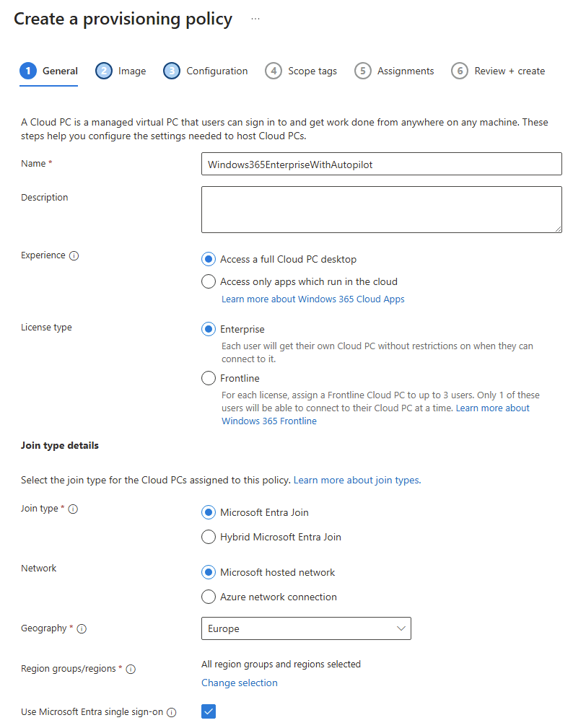The height and width of the screenshot is (728, 573).
Task: Click the Region groups/regions info icon
Action: click(x=131, y=669)
